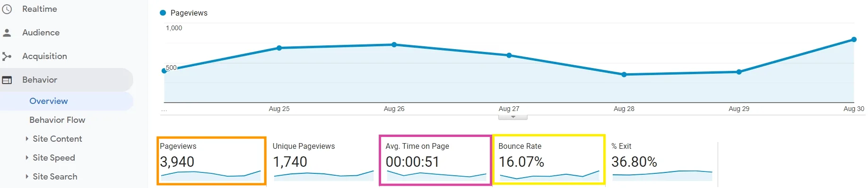Click the Realtime clock icon
Image resolution: width=868 pixels, height=188 pixels.
coord(7,9)
